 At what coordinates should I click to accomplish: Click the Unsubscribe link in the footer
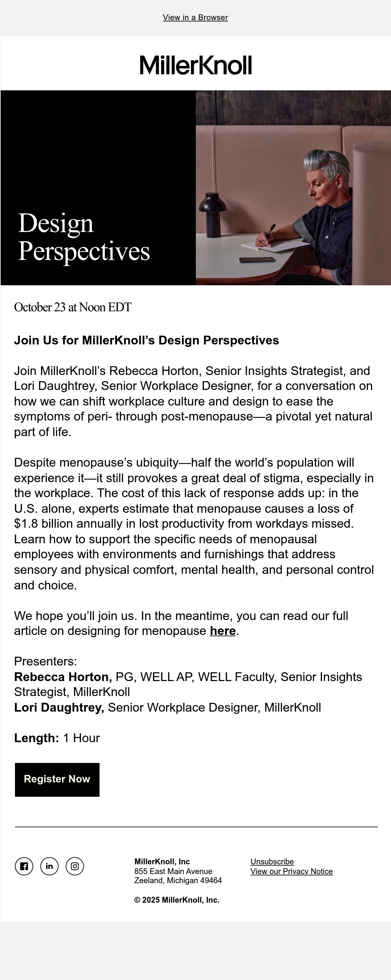coord(272,861)
